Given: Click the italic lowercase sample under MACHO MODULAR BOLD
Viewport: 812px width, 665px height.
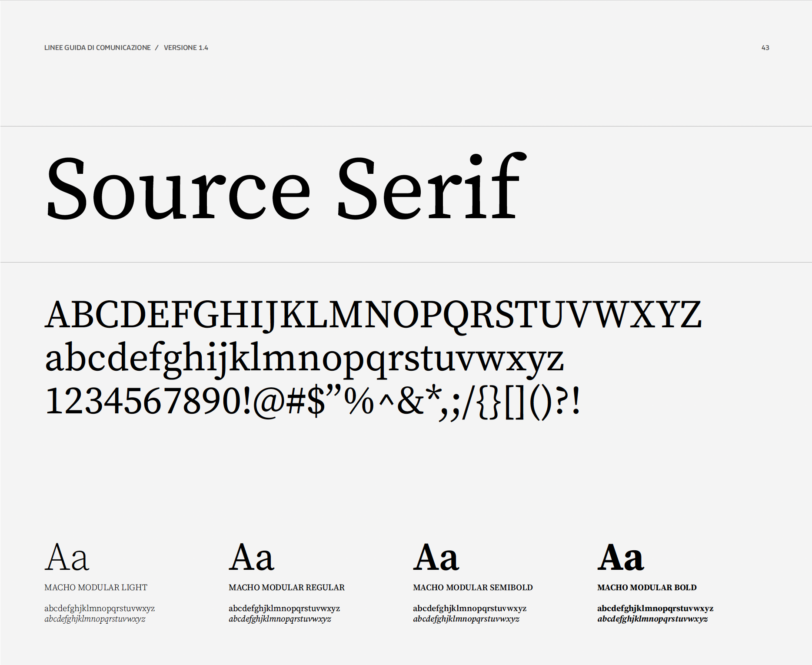Looking at the screenshot, I should coord(652,619).
